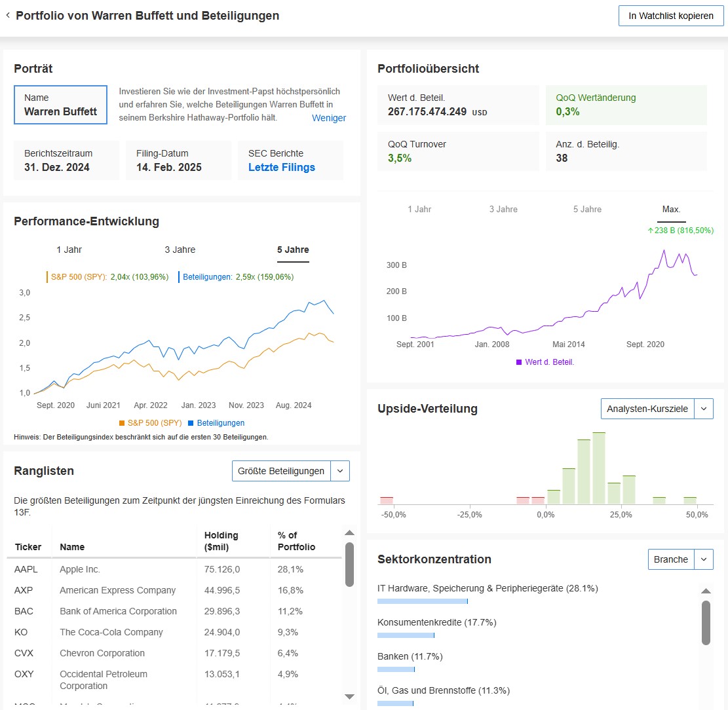Screen dimensions: 728x710
Task: Click chevron arrow beside Analysten-Kursziele
Action: tap(704, 409)
